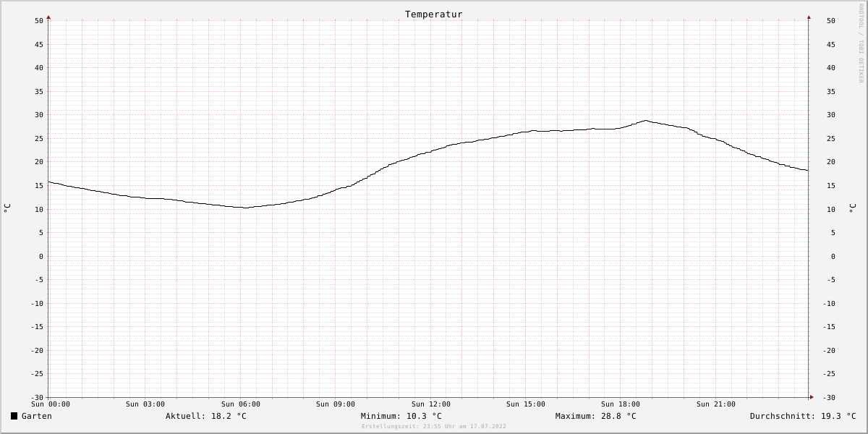
Task: Click the left axis -30 label
Action: (x=37, y=398)
